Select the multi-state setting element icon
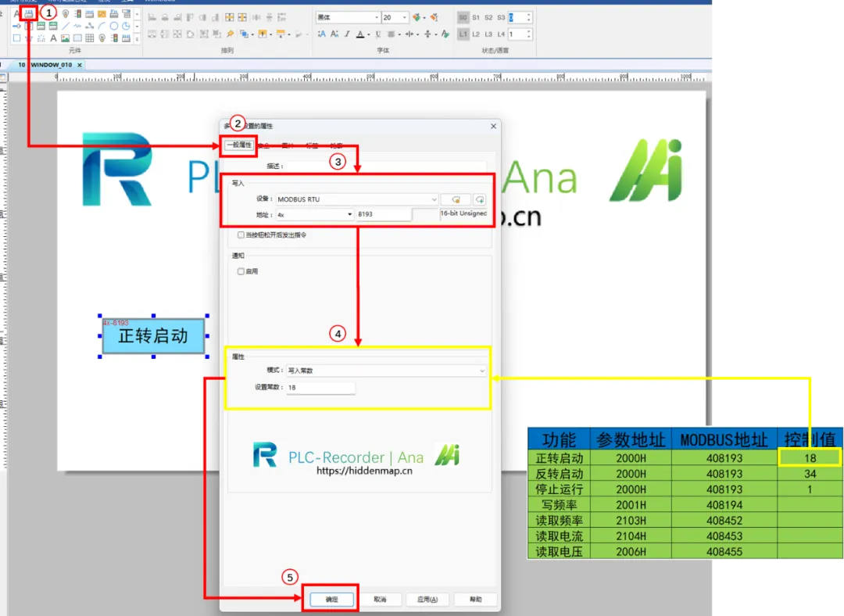 coord(29,13)
